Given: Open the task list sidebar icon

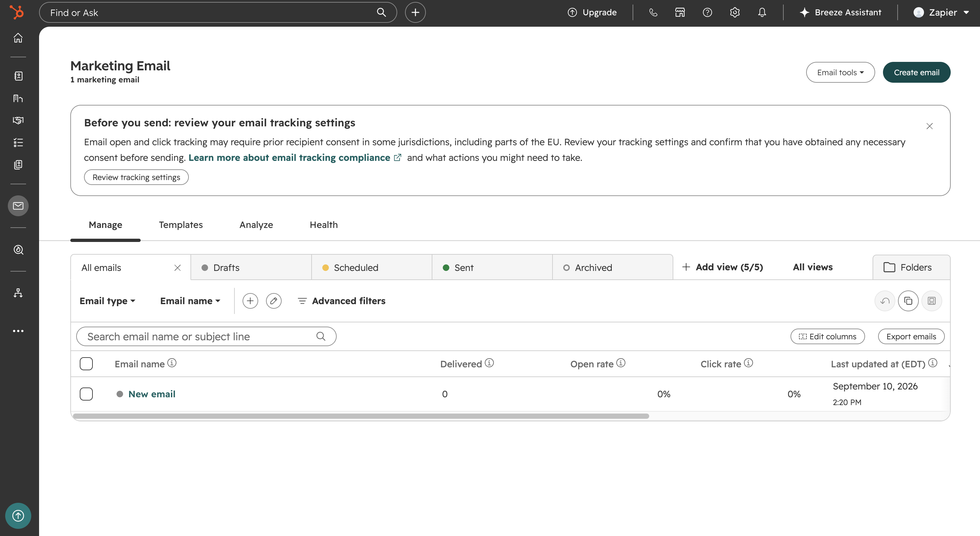Looking at the screenshot, I should [18, 143].
